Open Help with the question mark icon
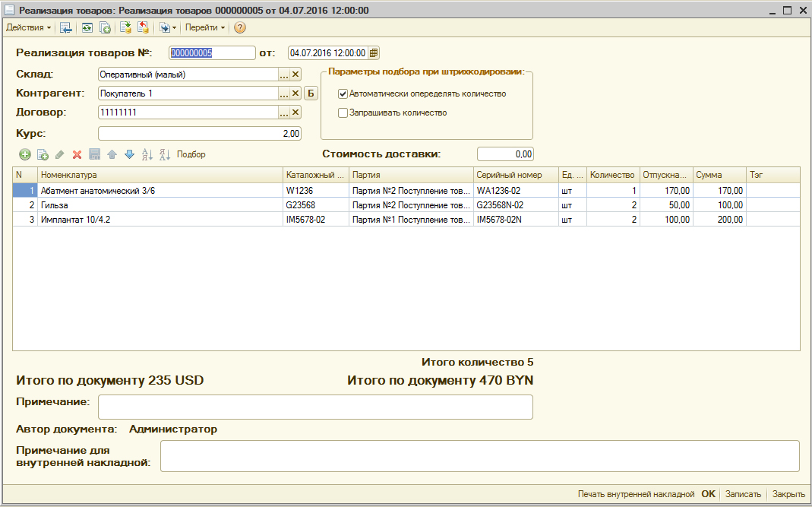Screen dimensions: 812x507 point(240,27)
